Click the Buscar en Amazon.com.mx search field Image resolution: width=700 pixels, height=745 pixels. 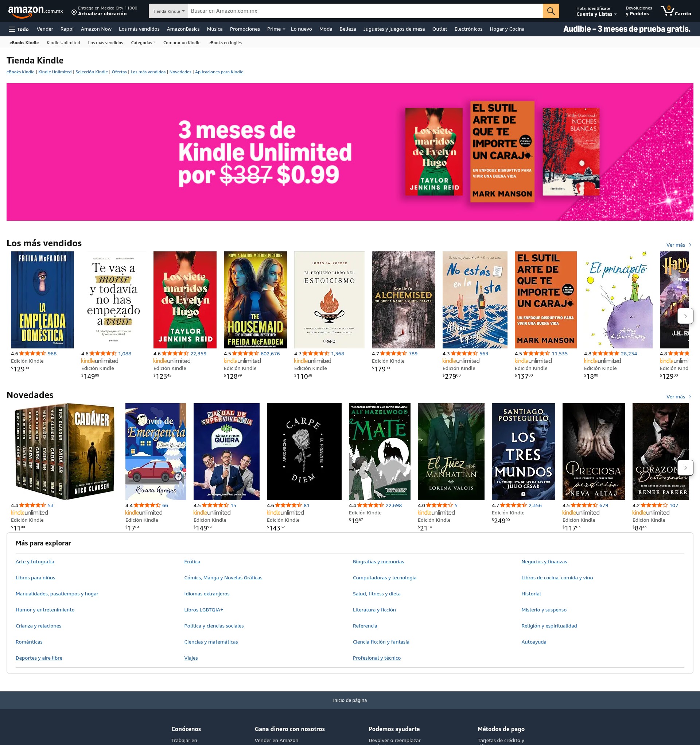[365, 11]
